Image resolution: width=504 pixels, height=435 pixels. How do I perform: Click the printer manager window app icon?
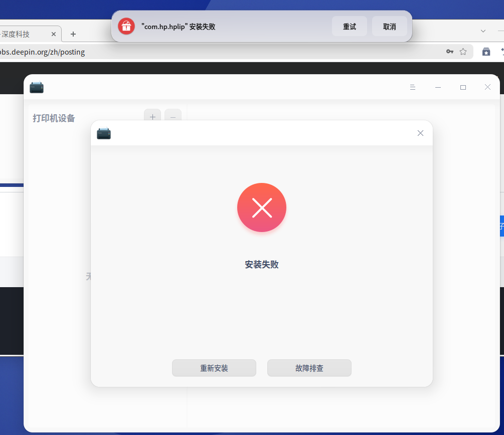click(x=37, y=87)
